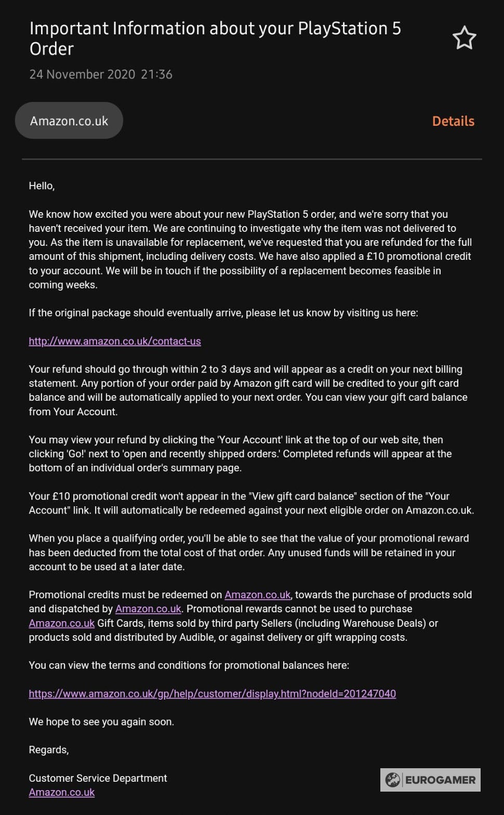This screenshot has height=815, width=504.
Task: Select the email subject heading
Action: [x=215, y=38]
